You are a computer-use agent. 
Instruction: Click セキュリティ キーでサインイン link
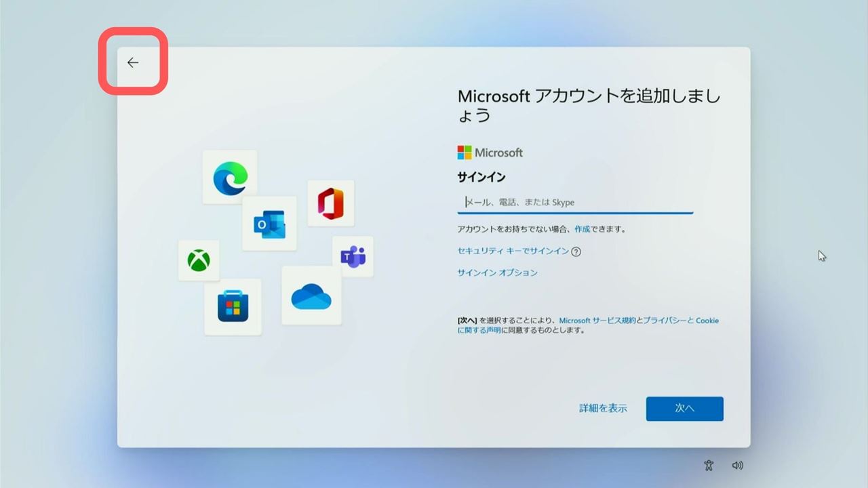point(513,251)
